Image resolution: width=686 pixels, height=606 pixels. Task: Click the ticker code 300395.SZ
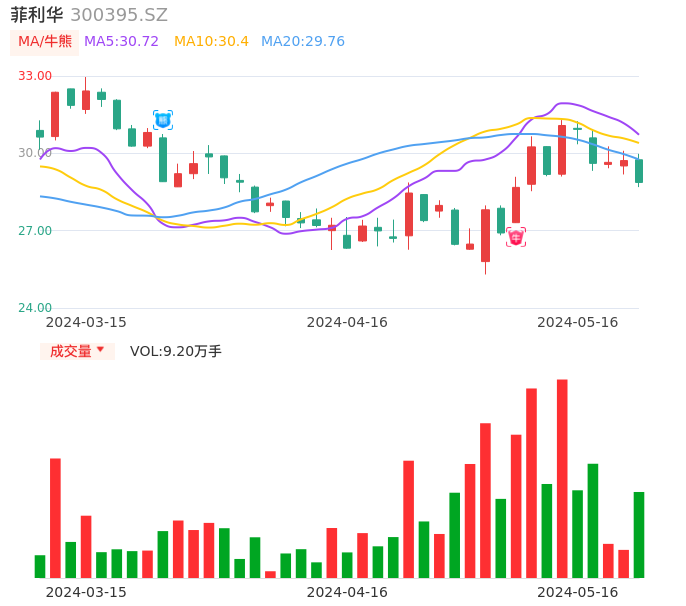tap(119, 15)
